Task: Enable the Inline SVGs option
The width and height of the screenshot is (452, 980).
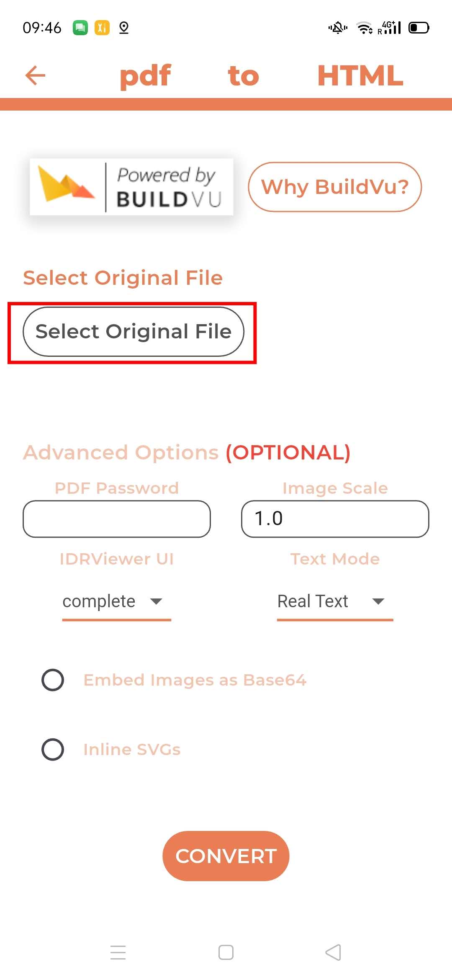Action: tap(53, 749)
